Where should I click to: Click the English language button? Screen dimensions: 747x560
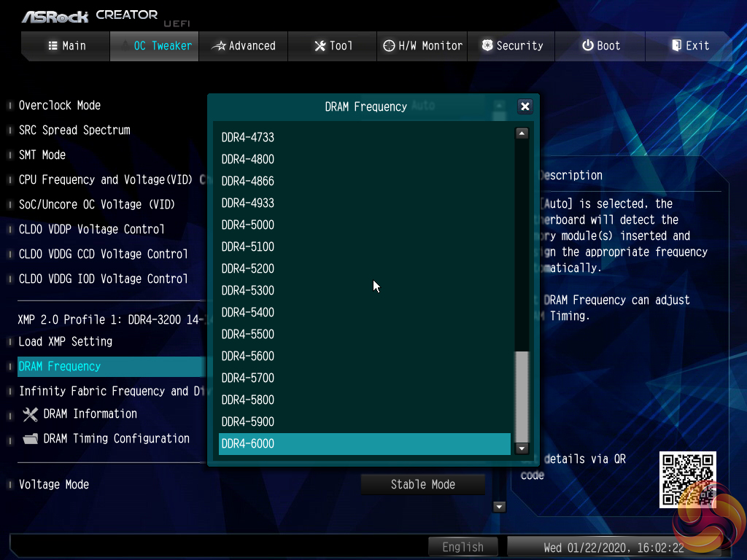462,547
